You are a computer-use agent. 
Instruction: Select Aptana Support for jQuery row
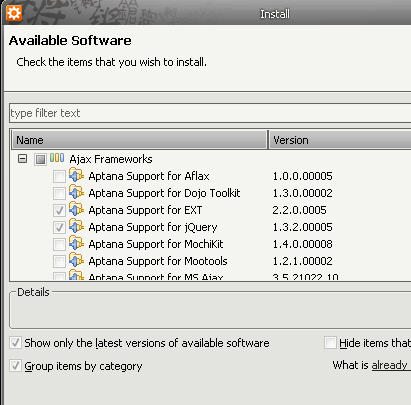[x=153, y=227]
